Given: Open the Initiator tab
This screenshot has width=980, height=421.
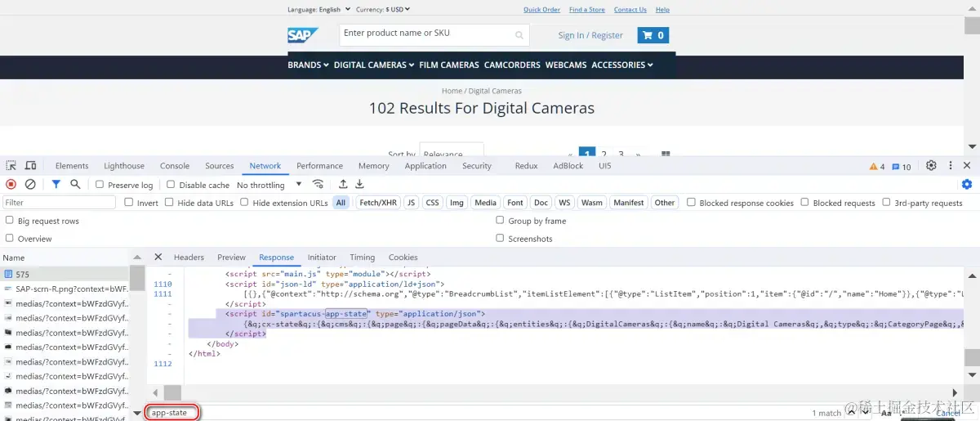Looking at the screenshot, I should tap(322, 257).
